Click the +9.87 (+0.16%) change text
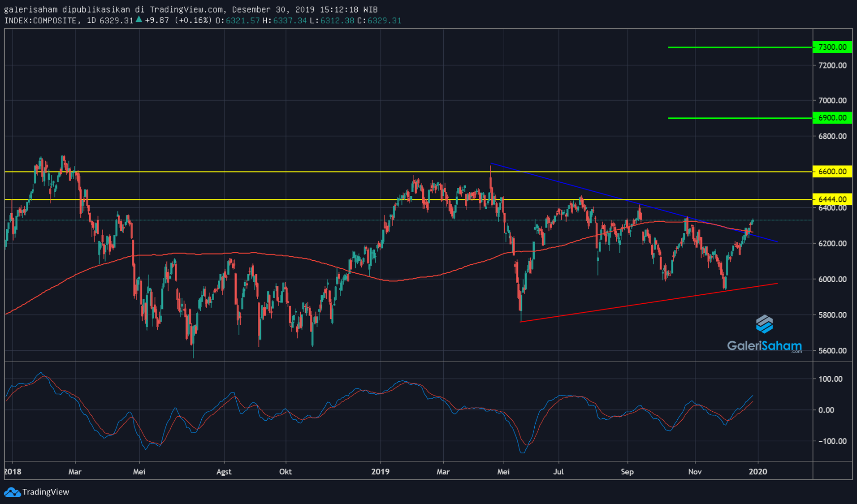Image resolution: width=857 pixels, height=504 pixels. 178,21
